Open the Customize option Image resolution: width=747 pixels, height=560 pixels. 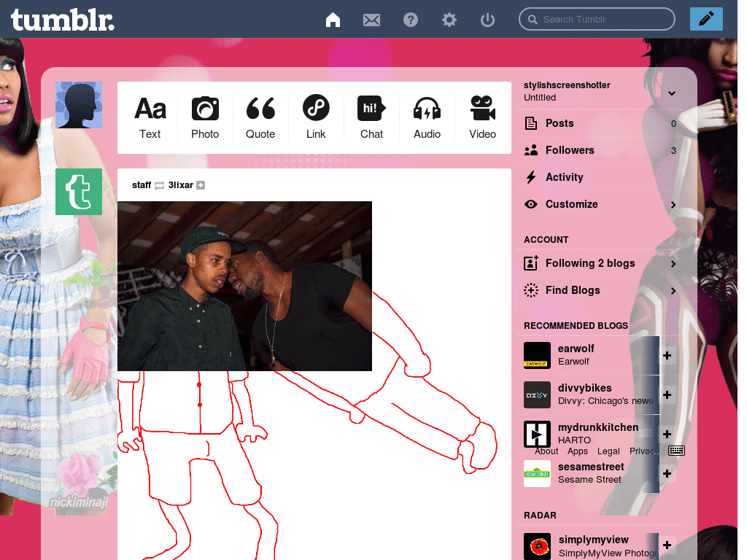pyautogui.click(x=600, y=204)
